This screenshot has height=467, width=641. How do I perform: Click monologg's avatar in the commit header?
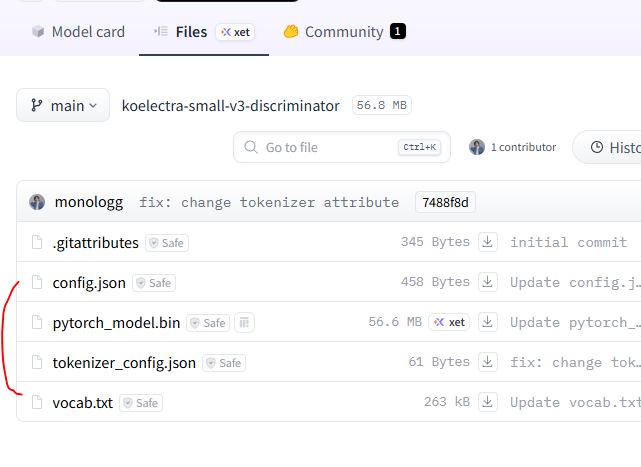click(x=37, y=202)
